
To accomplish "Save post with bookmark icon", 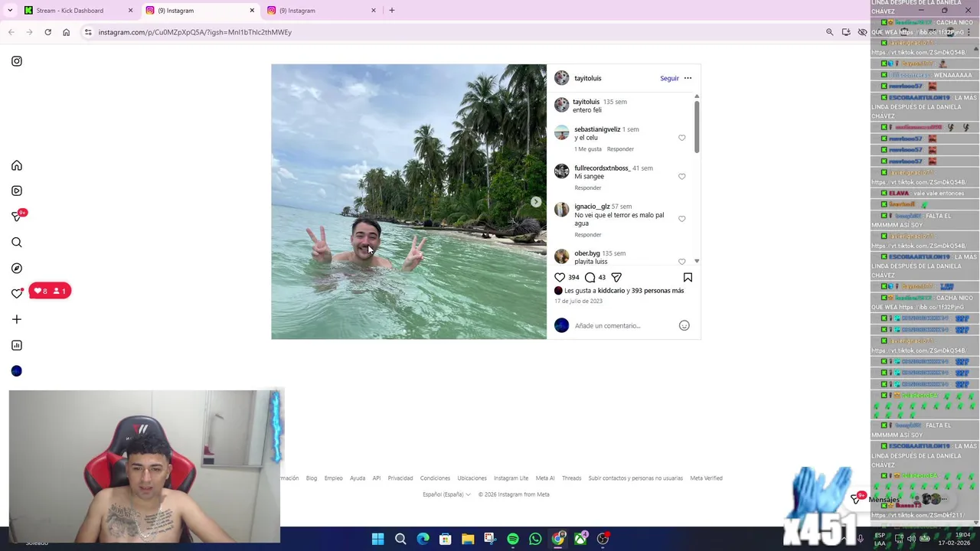I will click(x=688, y=278).
